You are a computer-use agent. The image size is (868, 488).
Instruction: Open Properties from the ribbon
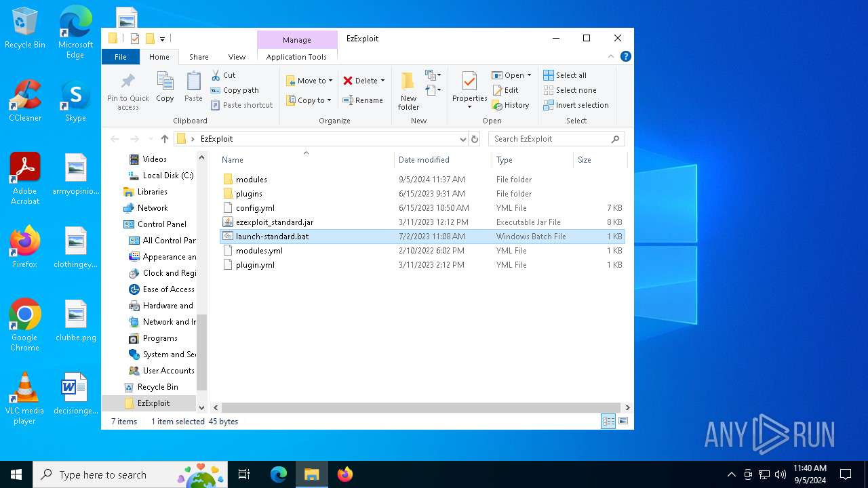click(x=469, y=91)
